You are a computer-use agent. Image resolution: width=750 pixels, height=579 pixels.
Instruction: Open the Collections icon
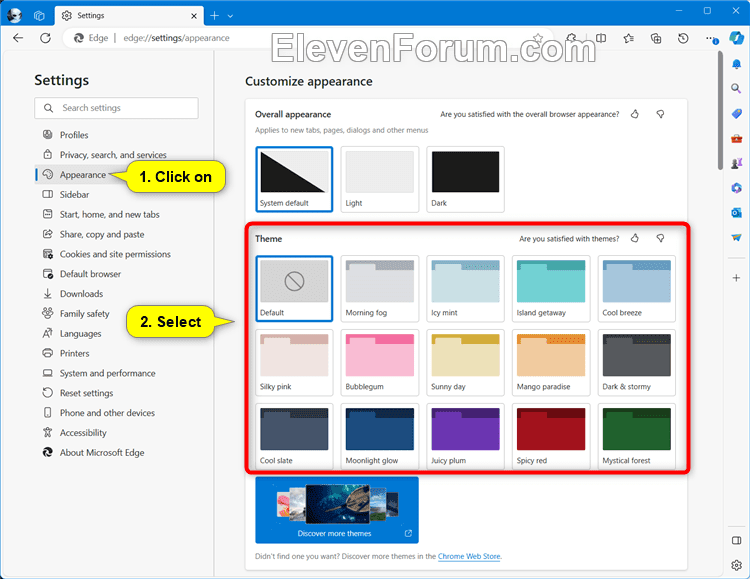click(656, 38)
